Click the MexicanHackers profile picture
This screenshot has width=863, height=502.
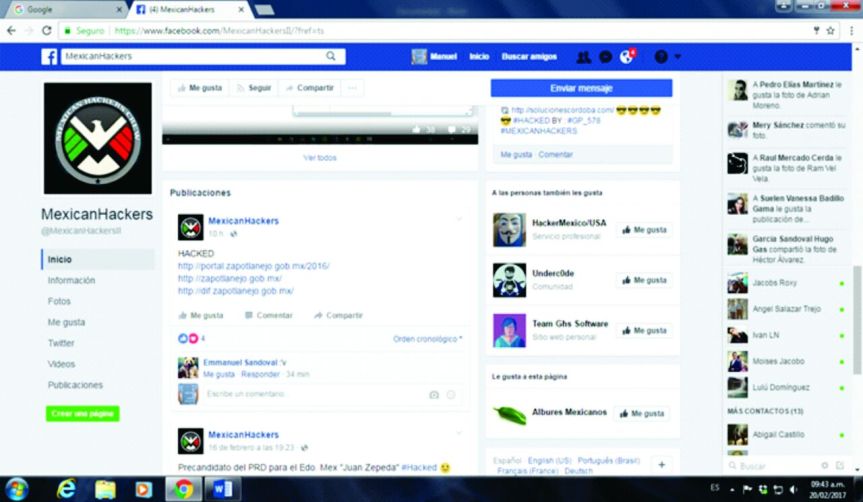click(x=98, y=138)
